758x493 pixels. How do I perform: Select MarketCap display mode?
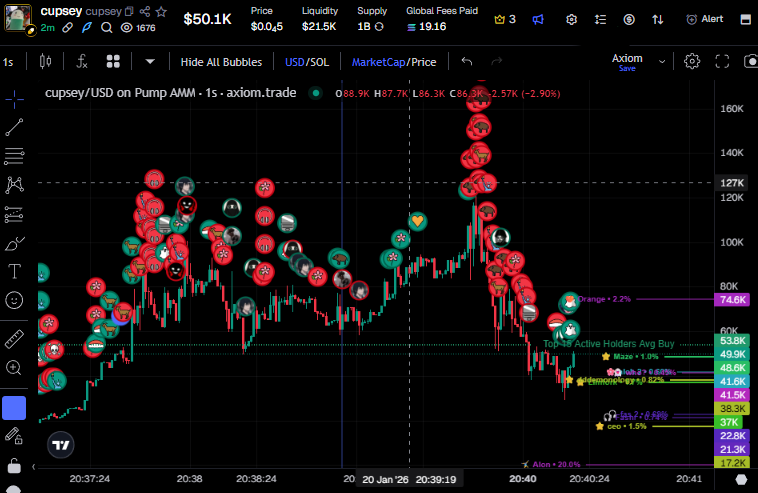coord(379,62)
